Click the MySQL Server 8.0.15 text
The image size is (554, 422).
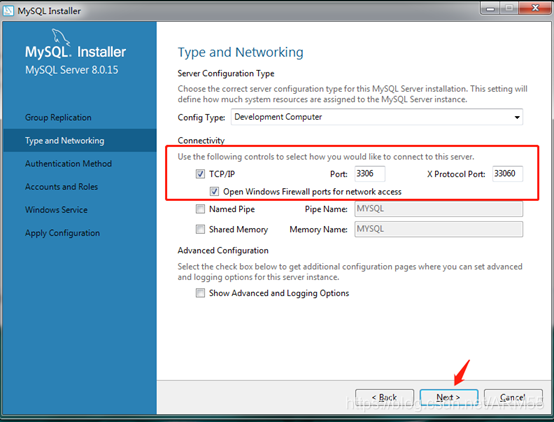tap(72, 70)
